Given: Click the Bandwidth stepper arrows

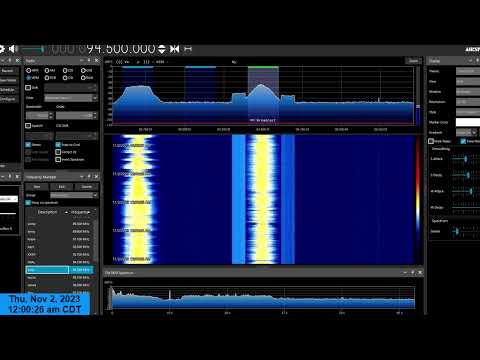Looking at the screenshot, I should pyautogui.click(x=51, y=115).
